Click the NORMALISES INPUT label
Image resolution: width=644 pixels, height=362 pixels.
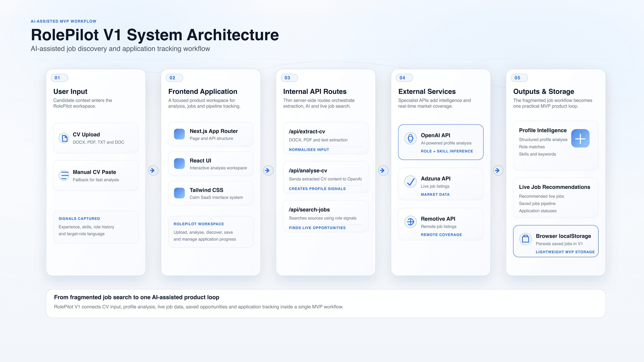coord(309,150)
